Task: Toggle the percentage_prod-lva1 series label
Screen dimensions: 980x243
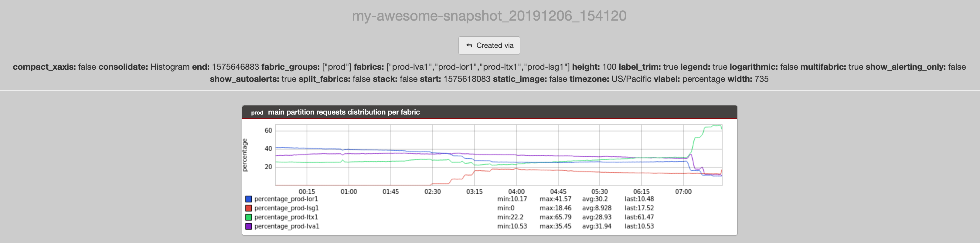Action: click(287, 226)
